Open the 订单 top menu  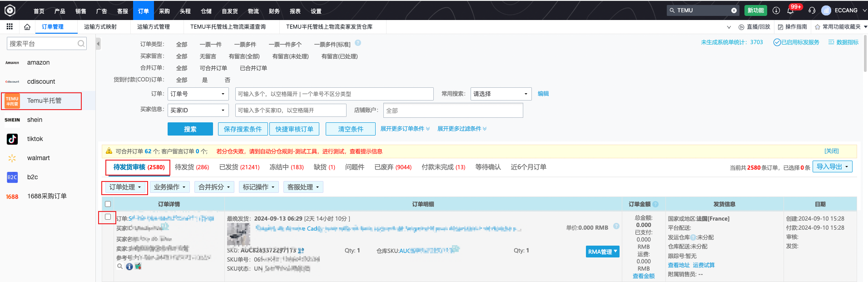pos(144,10)
